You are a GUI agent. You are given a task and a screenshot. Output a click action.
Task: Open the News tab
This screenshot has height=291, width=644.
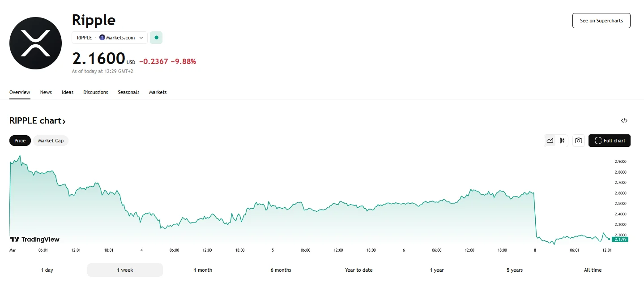[46, 92]
